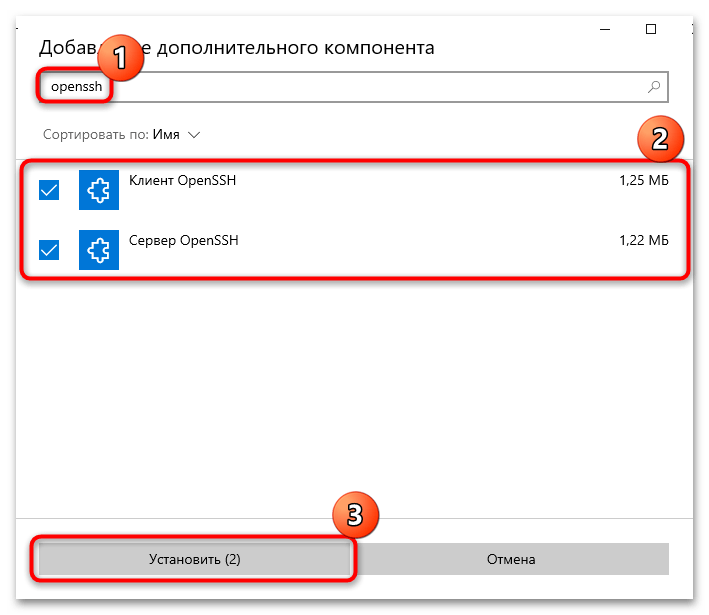Screen dimensions: 709x615
Task: Click the Установить (2) button
Action: 195,559
